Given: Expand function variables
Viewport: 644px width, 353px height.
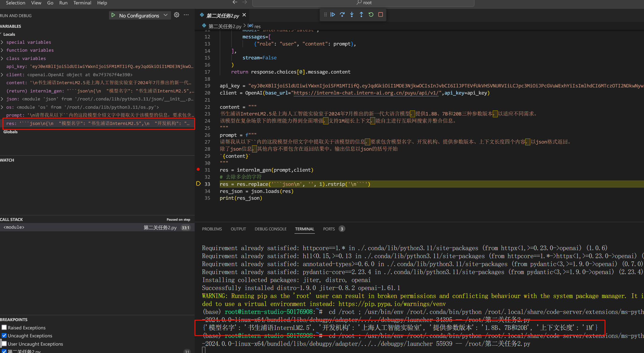Looking at the screenshot, I should tap(2, 50).
